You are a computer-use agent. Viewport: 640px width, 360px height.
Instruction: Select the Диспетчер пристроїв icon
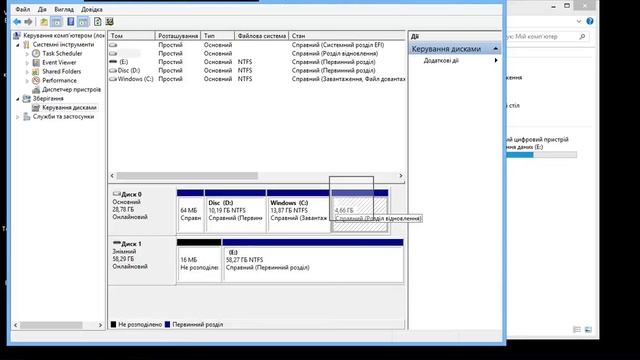point(36,89)
